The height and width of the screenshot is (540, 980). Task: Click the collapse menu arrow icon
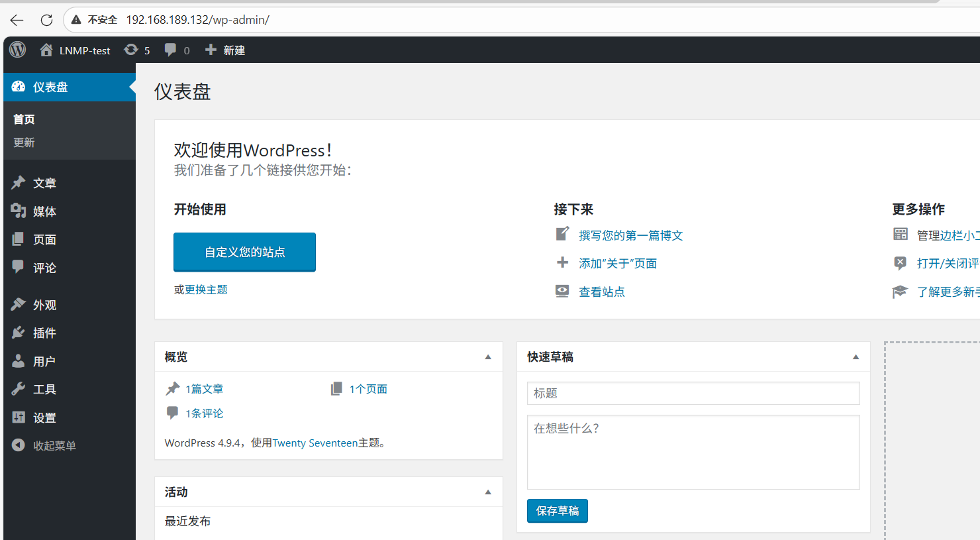tap(19, 445)
